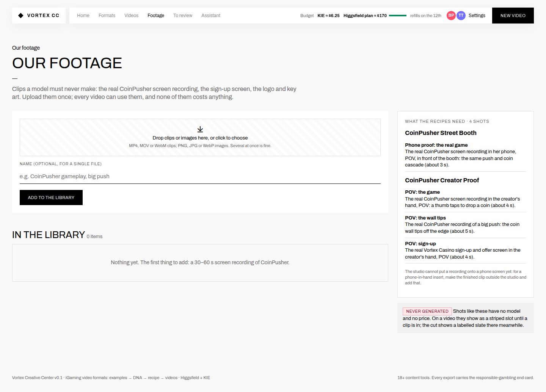Switch to the Videos tab

pos(131,16)
